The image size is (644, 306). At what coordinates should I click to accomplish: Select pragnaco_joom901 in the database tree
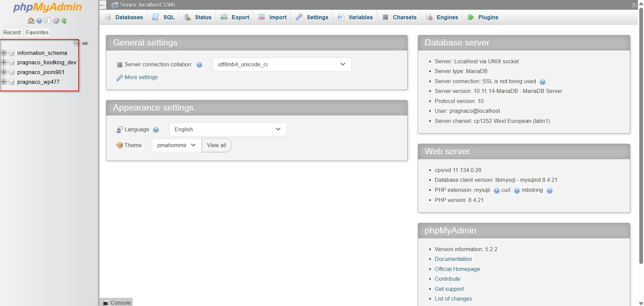click(x=41, y=72)
